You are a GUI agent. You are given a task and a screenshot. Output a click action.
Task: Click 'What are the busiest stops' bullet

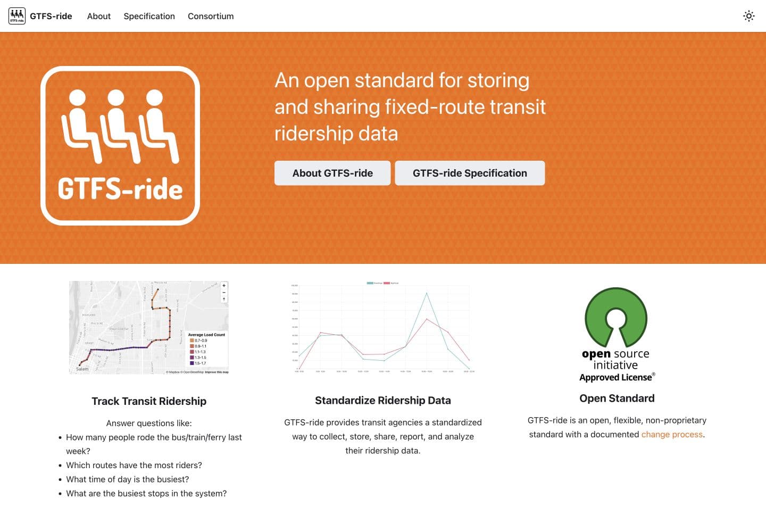146,493
